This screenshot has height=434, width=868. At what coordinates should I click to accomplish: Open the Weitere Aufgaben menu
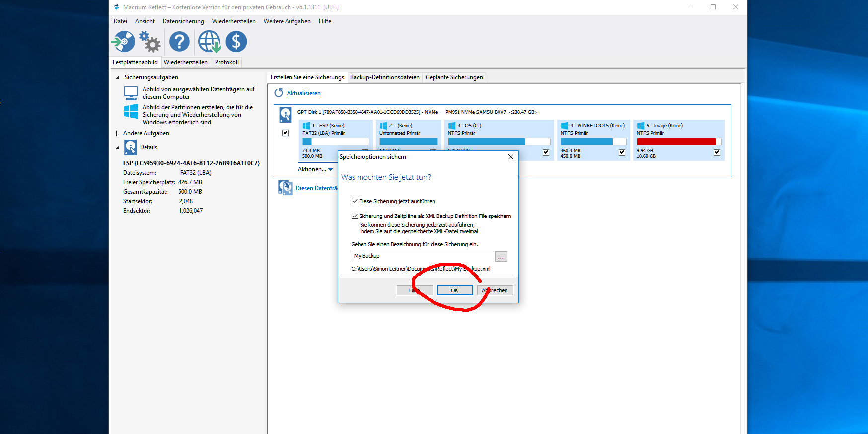click(x=287, y=21)
